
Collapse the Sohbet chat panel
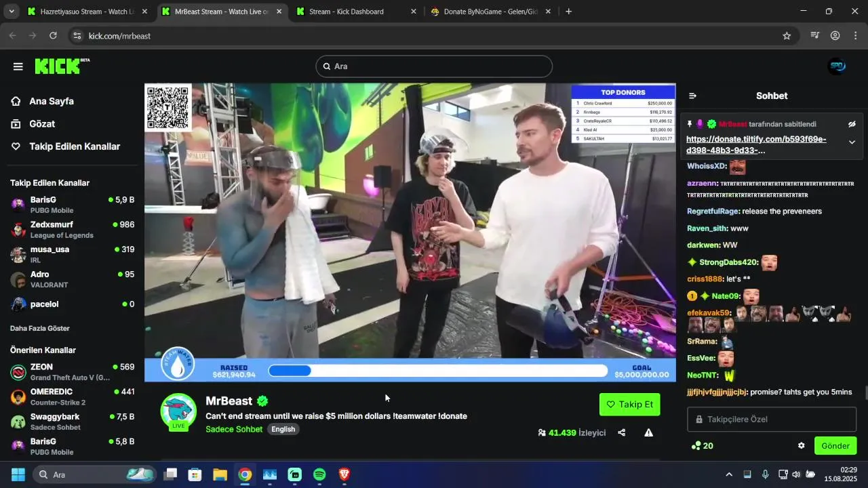click(x=692, y=96)
